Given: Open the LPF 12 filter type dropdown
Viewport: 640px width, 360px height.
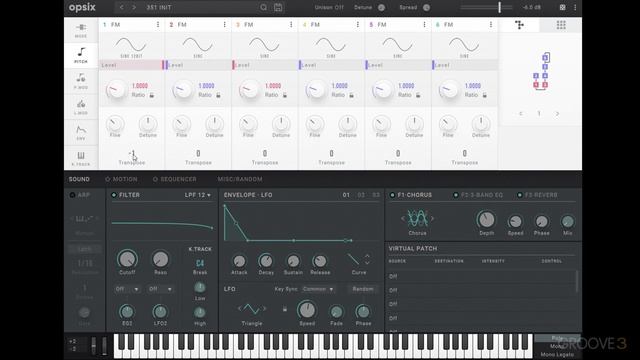Looking at the screenshot, I should coord(198,195).
